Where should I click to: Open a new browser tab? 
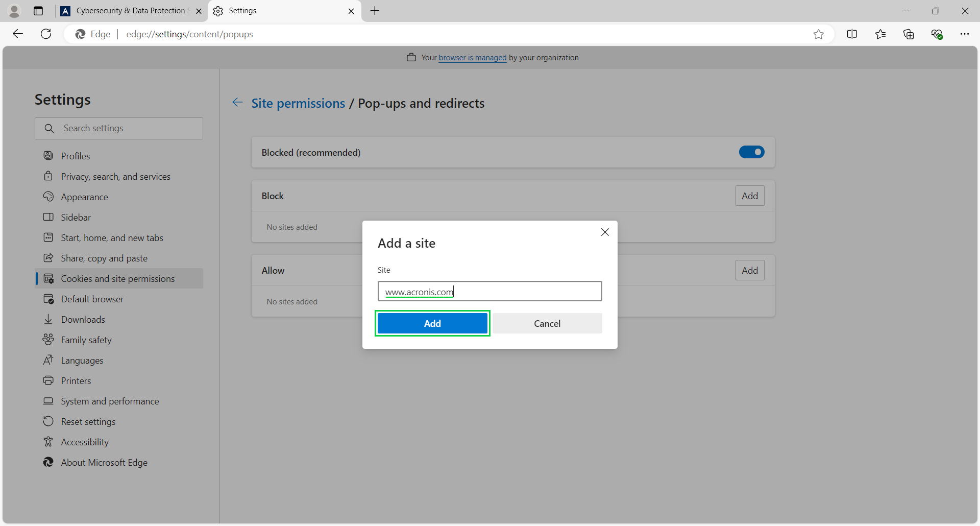[375, 11]
